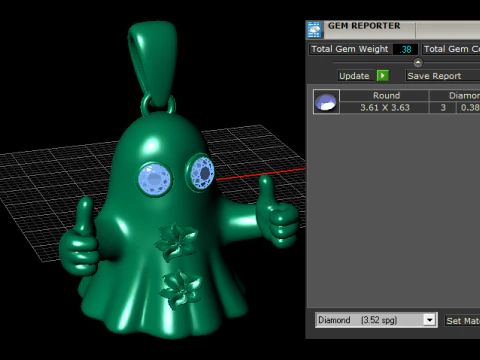The image size is (480, 360).
Task: Open the Diamond material dropdown
Action: [376, 320]
